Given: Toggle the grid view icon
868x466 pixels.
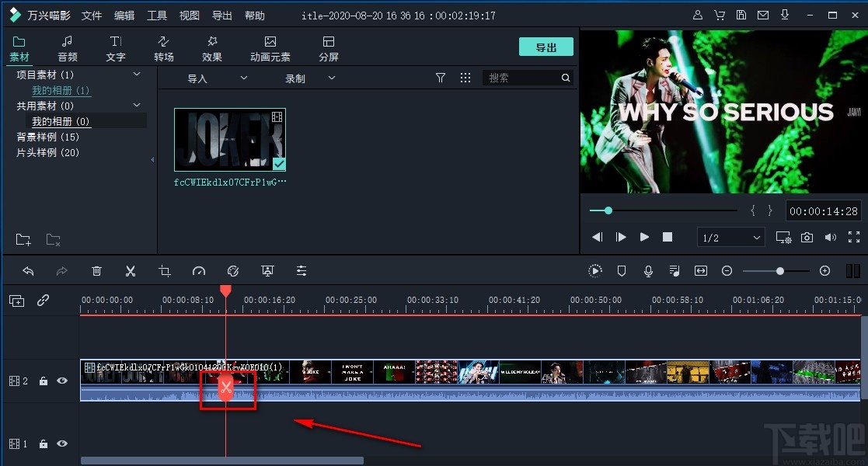Looking at the screenshot, I should pyautogui.click(x=465, y=78).
